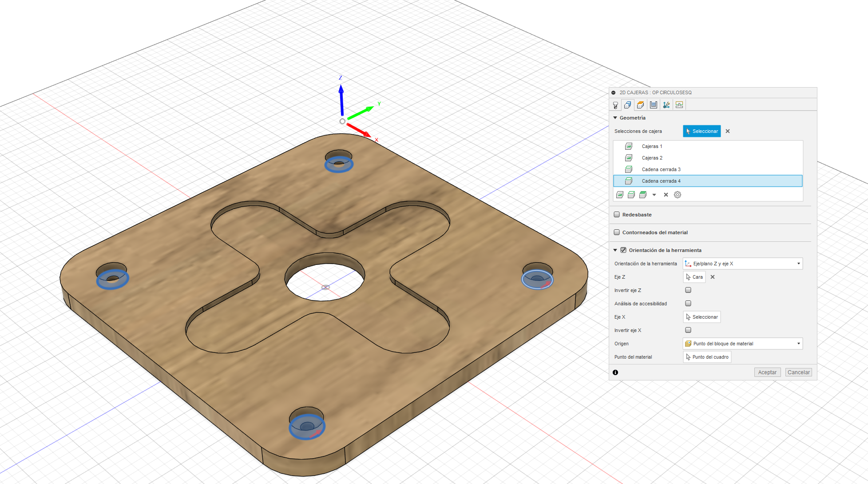Image resolution: width=868 pixels, height=484 pixels.
Task: Open the Linking tab icon
Action: pyautogui.click(x=666, y=105)
